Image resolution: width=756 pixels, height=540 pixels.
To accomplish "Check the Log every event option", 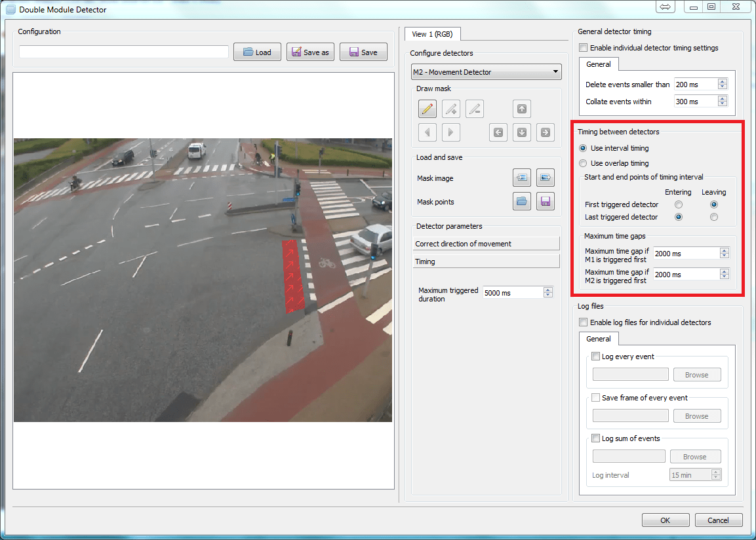I will [596, 357].
